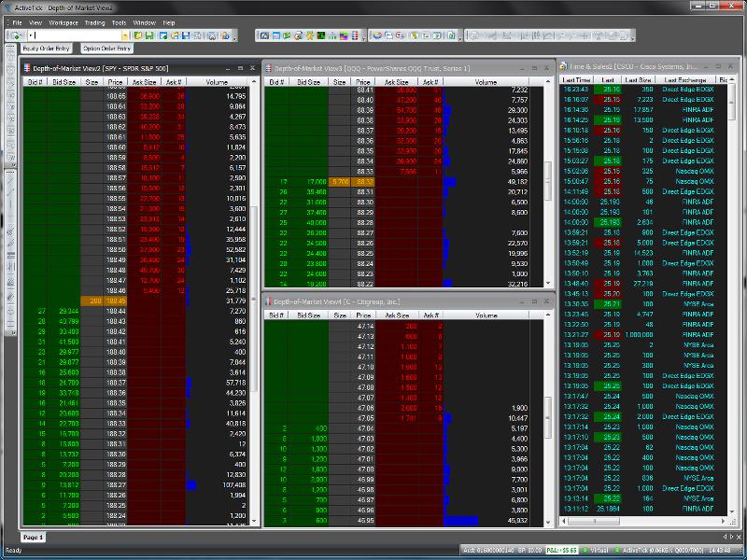Click the symbol input field
747x560 pixels.
[75, 35]
